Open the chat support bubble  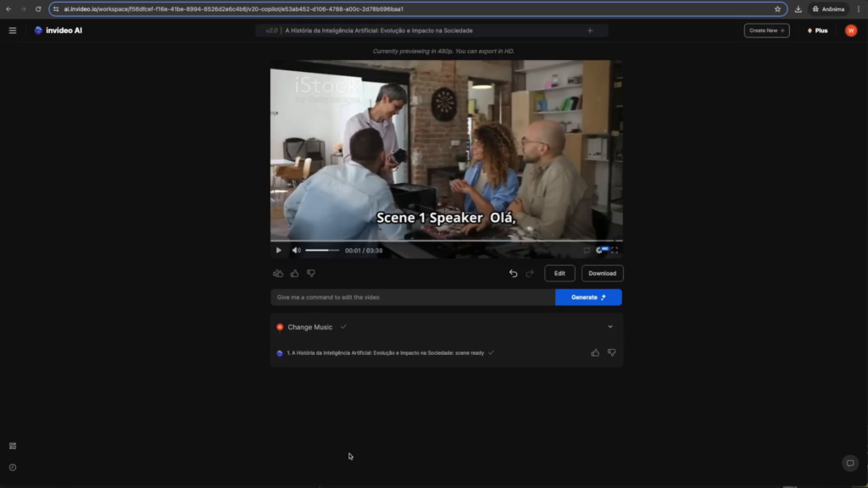point(850,463)
